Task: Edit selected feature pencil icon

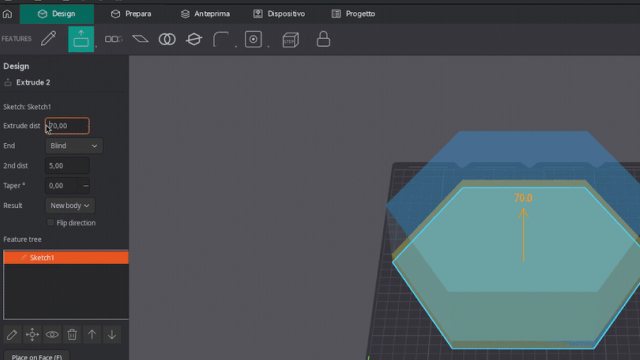Action: pyautogui.click(x=12, y=335)
